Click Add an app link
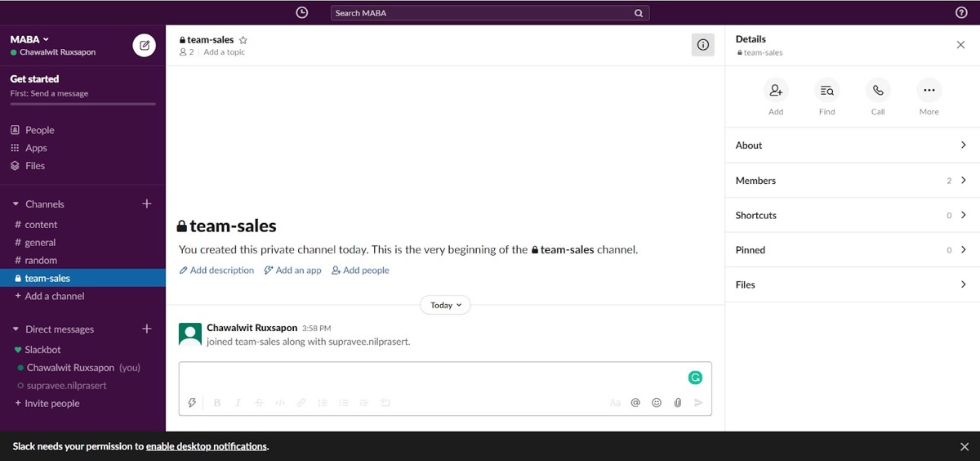The image size is (980, 461). [x=292, y=271]
